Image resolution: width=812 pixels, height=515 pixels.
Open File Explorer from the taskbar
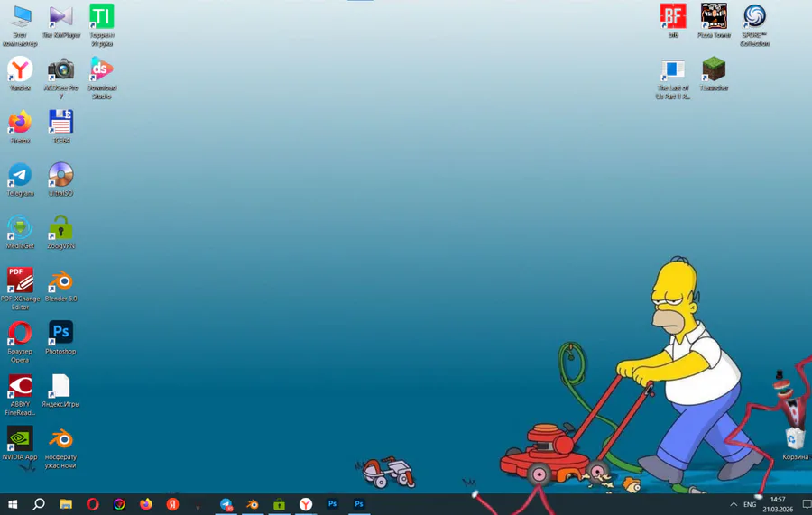(x=66, y=504)
